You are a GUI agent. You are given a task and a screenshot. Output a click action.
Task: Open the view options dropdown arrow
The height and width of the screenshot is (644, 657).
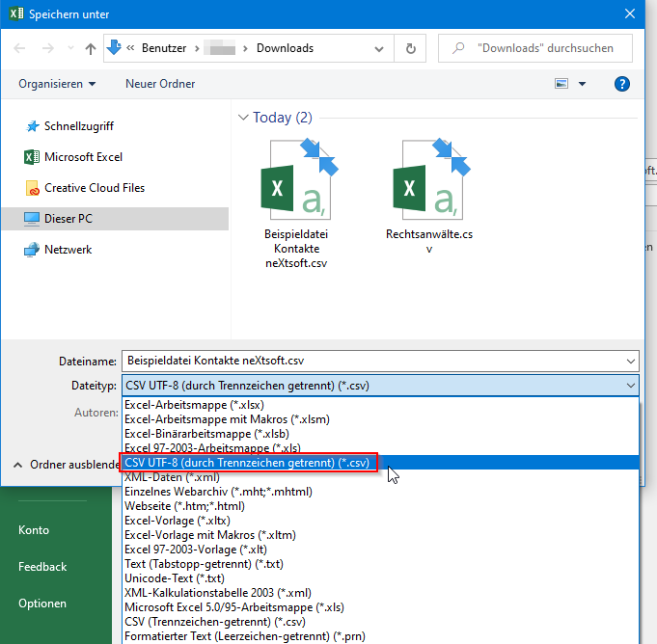(582, 84)
